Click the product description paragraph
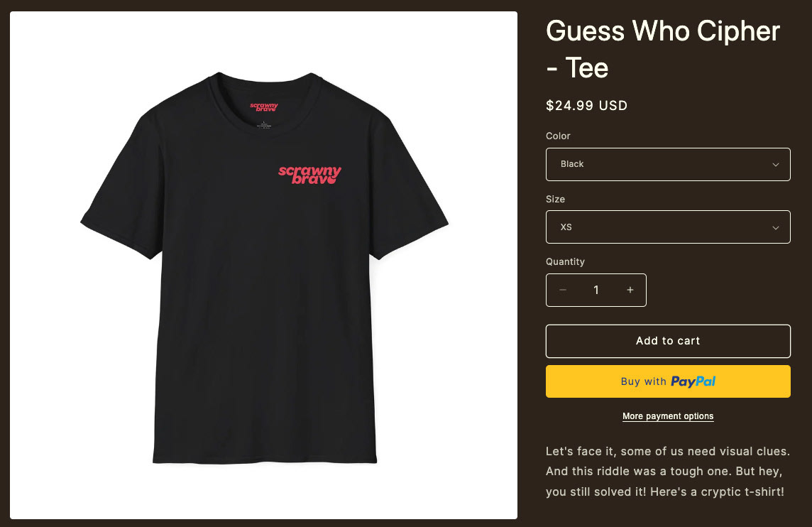 click(x=667, y=472)
